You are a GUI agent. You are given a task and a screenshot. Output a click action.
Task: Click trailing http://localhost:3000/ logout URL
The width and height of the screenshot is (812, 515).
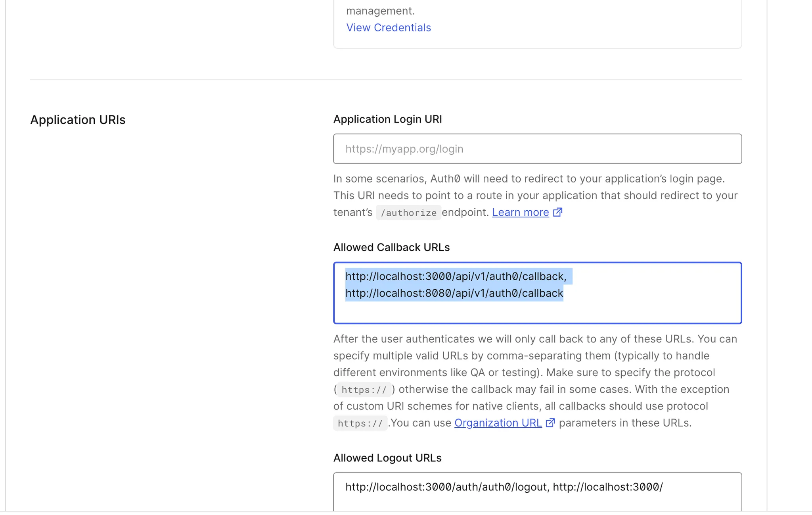pos(607,487)
